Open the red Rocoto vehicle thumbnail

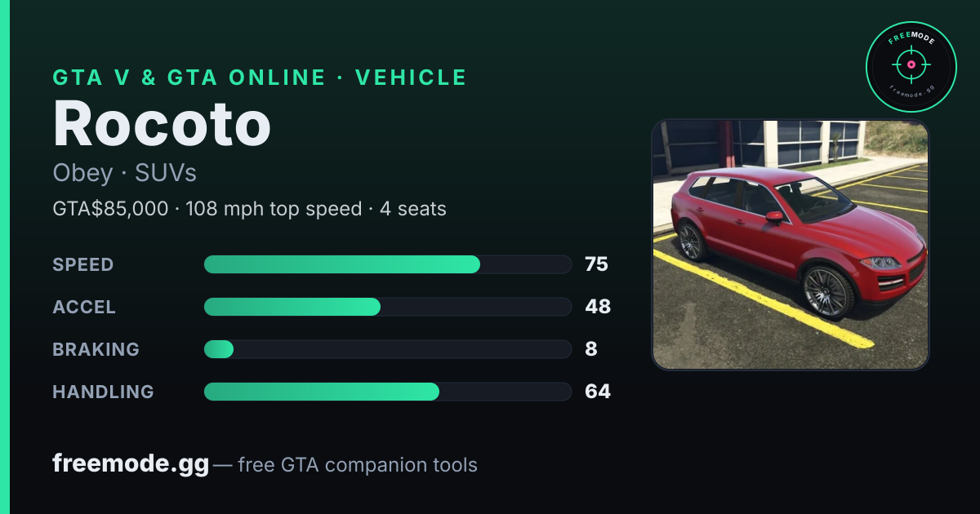pos(791,245)
